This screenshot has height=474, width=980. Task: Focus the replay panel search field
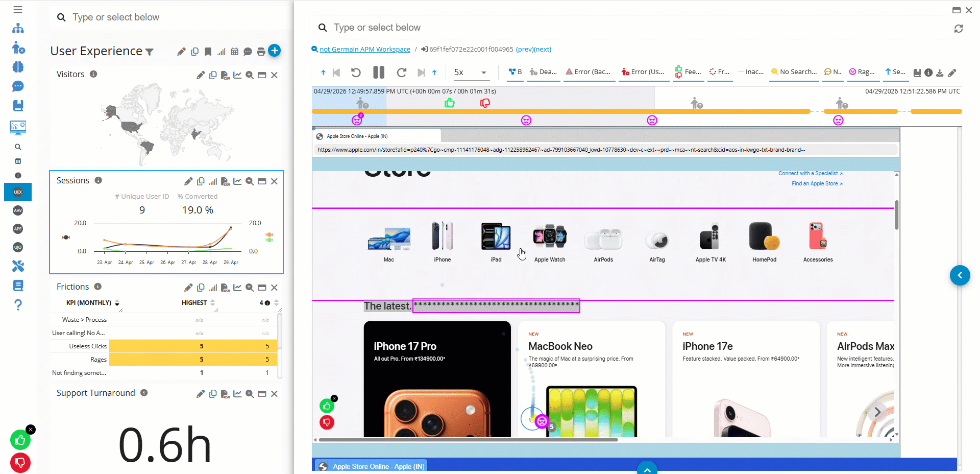pos(638,28)
